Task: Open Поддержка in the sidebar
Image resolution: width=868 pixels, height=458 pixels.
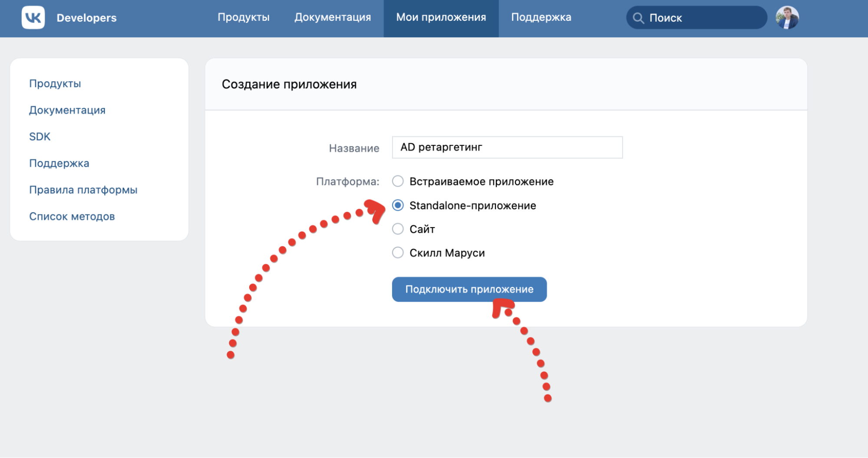Action: coord(59,163)
